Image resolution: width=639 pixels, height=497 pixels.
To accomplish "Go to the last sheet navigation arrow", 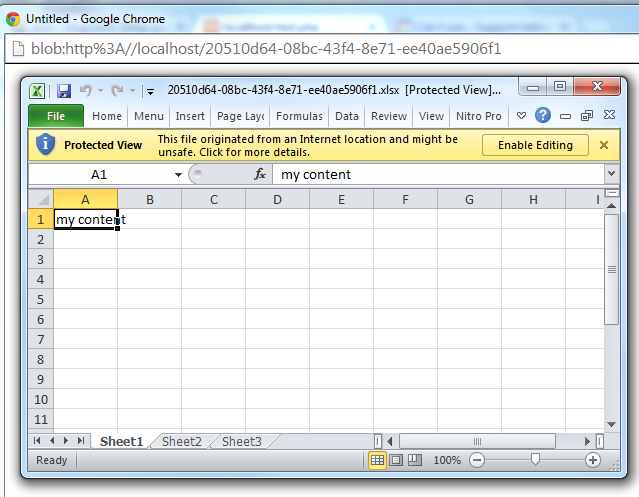I will point(81,441).
